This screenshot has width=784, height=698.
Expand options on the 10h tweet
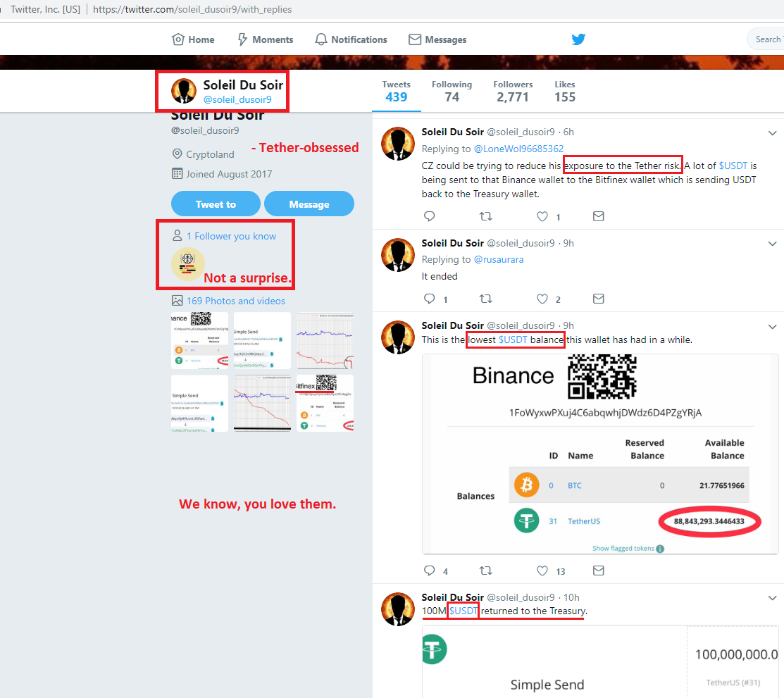773,598
